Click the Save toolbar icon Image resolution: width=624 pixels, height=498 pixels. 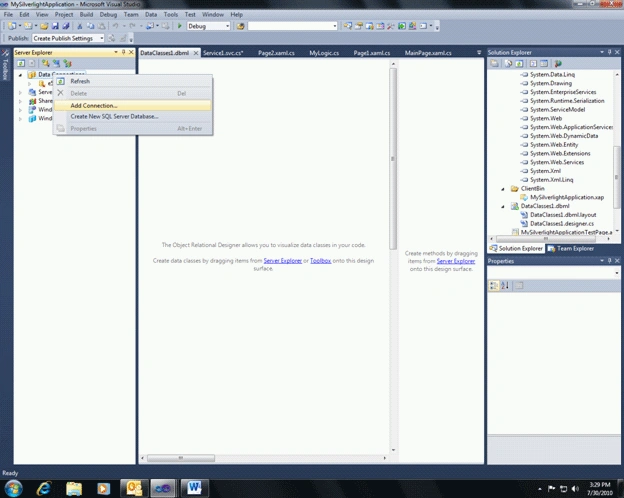pos(55,26)
